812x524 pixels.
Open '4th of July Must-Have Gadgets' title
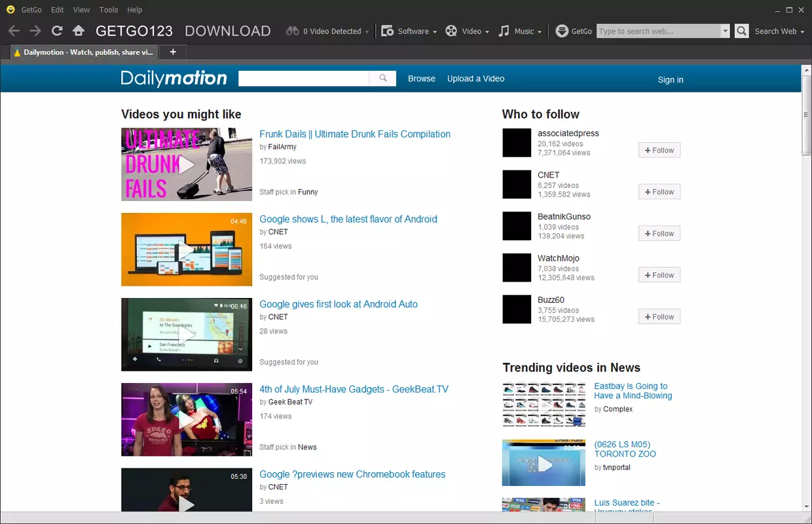[x=354, y=390]
